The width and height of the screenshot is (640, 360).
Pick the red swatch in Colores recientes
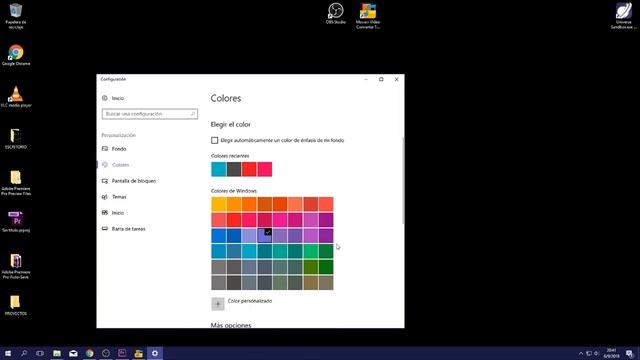249,169
